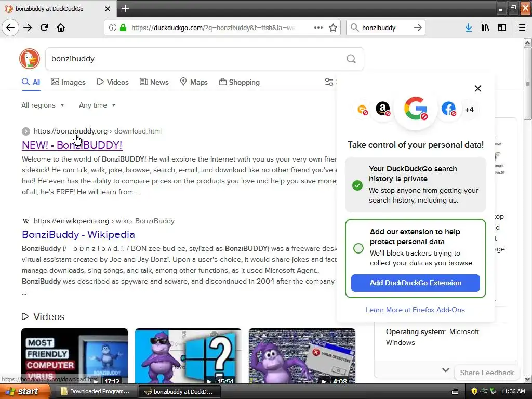Viewport: 532px width, 399px height.
Task: Click the blocked Amazon tracker icon
Action: pos(383,109)
